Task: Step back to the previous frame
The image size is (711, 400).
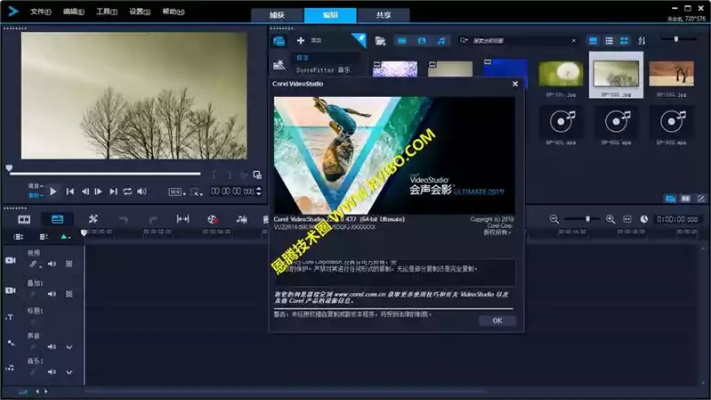Action: tap(85, 191)
